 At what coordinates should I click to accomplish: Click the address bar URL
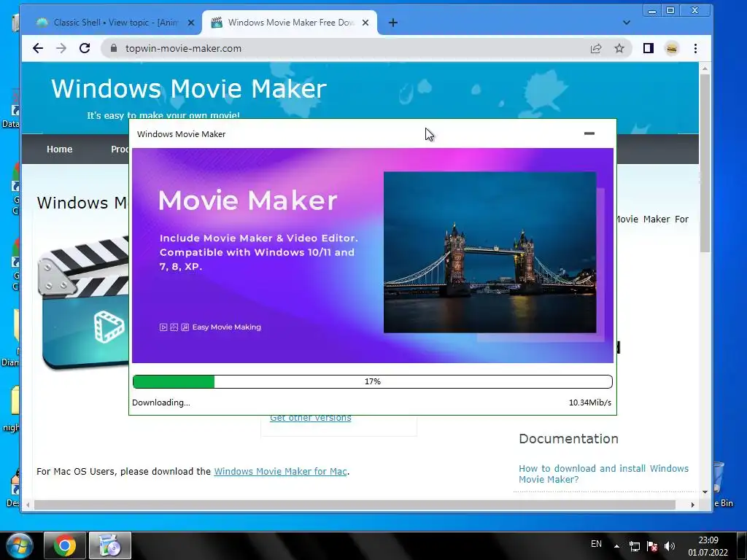click(x=183, y=48)
